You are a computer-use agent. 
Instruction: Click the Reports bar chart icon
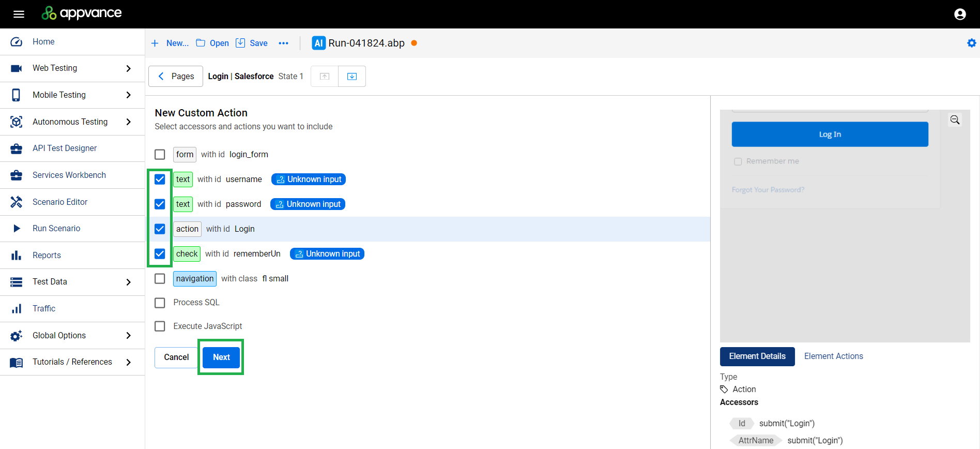17,256
